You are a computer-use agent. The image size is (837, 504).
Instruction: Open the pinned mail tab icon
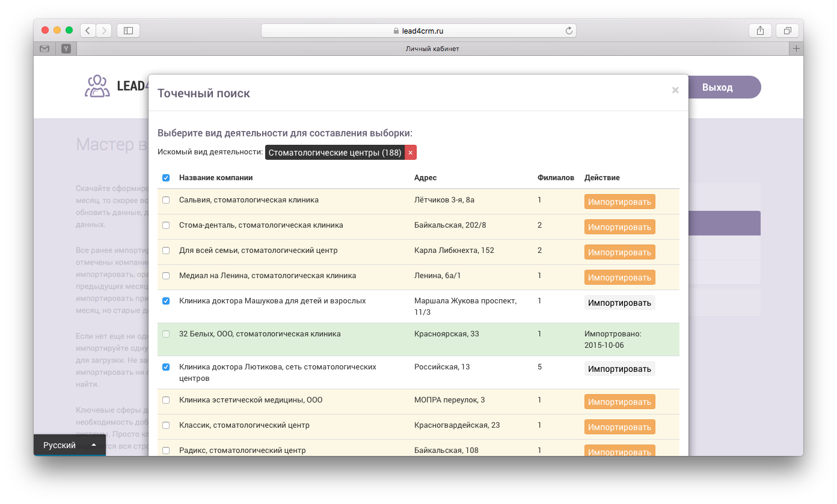pyautogui.click(x=44, y=49)
